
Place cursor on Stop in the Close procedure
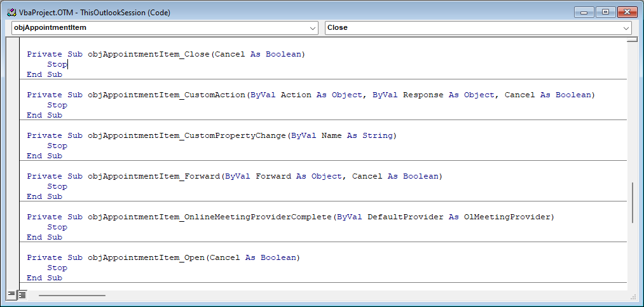(57, 64)
